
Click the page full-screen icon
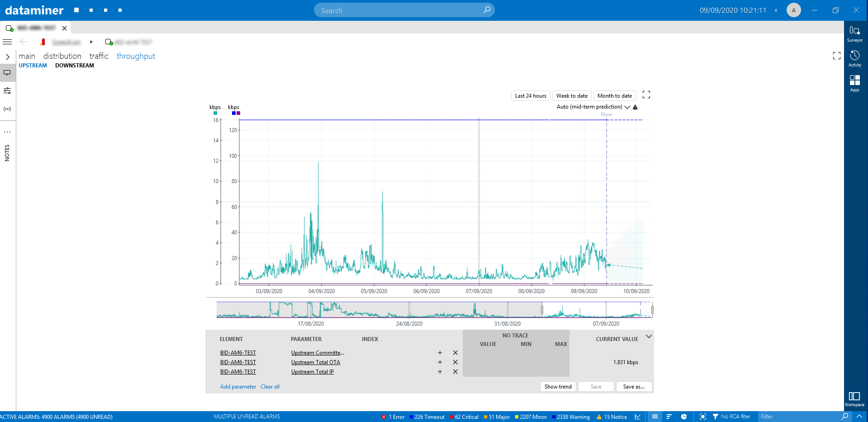837,56
